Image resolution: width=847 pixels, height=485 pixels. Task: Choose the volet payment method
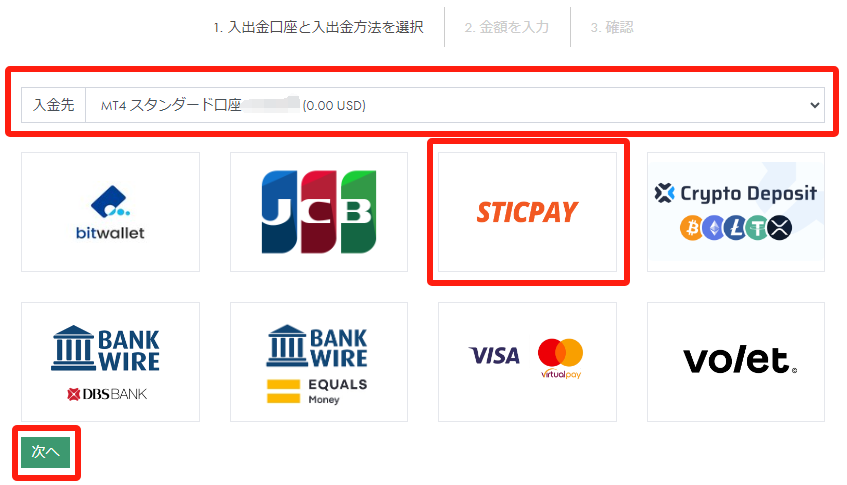click(736, 362)
